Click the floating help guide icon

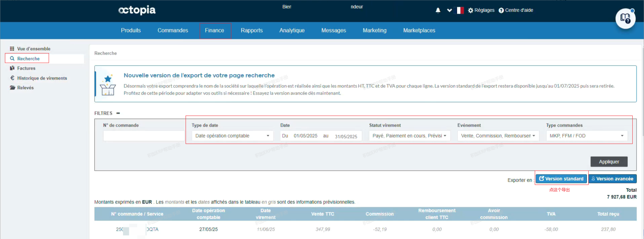pyautogui.click(x=625, y=19)
